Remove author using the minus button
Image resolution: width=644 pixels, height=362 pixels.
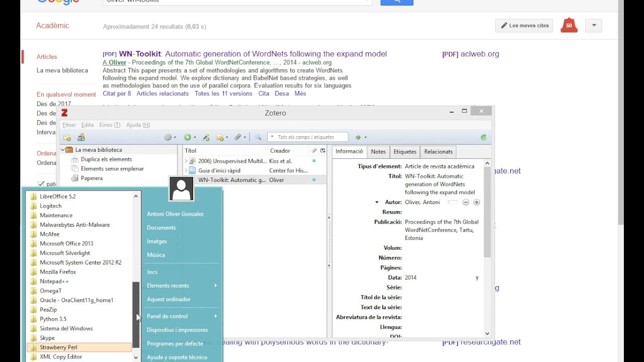(x=466, y=202)
